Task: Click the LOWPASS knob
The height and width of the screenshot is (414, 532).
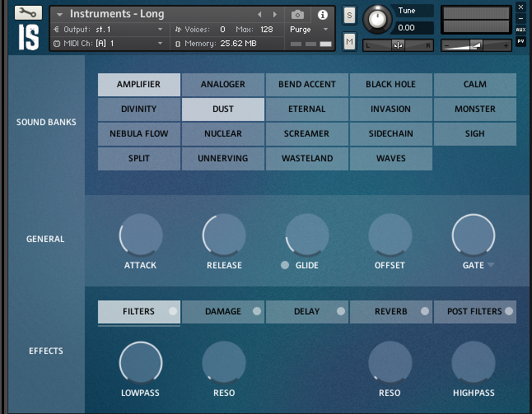Action: [141, 363]
